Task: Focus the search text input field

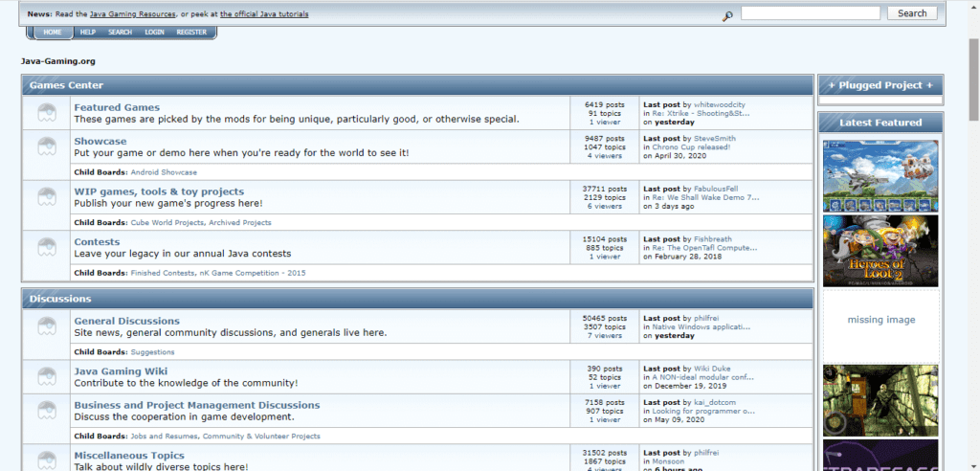Action: click(810, 13)
